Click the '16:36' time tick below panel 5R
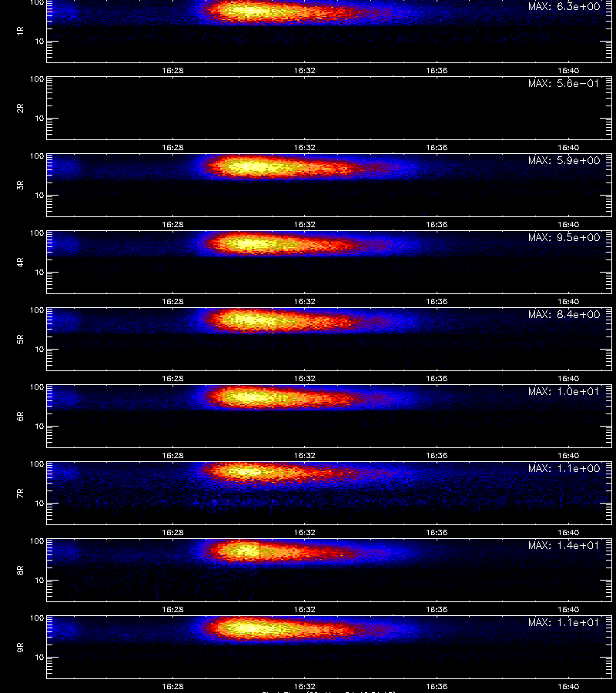 point(437,378)
